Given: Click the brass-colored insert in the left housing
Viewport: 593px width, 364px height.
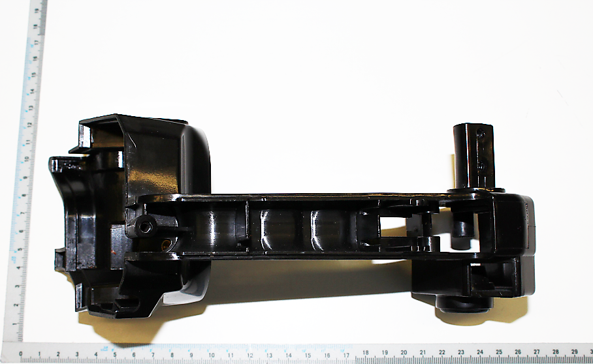Looking at the screenshot, I should tap(166, 245).
